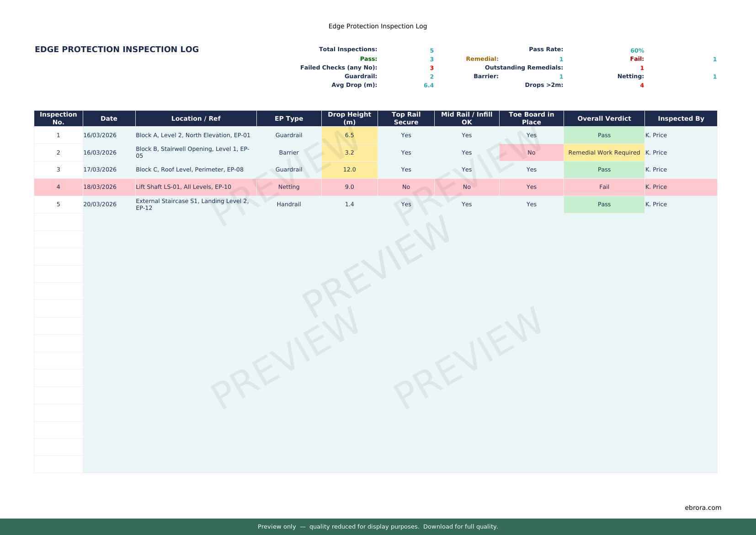The image size is (756, 535).
Task: Select the 'Inspection No.' column header
Action: click(x=59, y=118)
